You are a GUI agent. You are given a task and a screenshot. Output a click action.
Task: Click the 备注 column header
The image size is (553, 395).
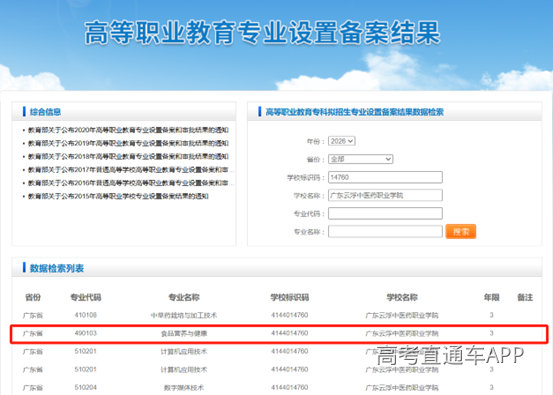click(525, 297)
